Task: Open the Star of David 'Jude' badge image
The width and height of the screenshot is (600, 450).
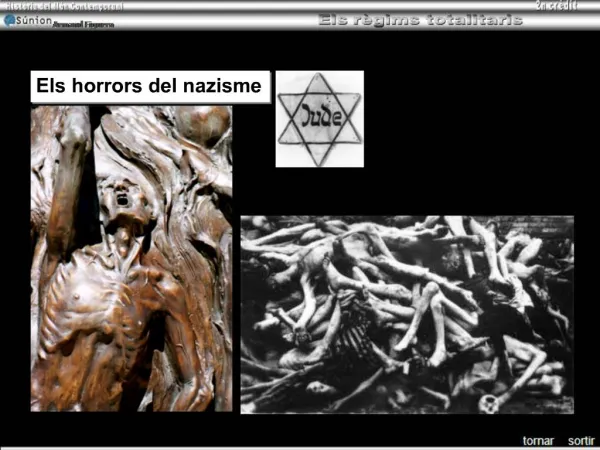Action: tap(320, 119)
